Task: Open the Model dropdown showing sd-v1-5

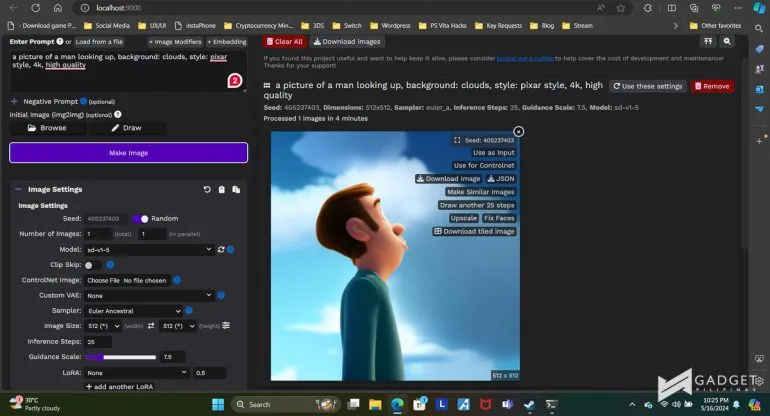Action: pos(149,250)
